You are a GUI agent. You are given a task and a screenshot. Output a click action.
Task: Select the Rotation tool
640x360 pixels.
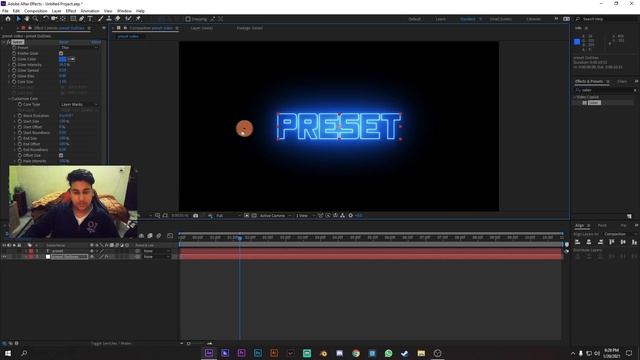point(46,19)
